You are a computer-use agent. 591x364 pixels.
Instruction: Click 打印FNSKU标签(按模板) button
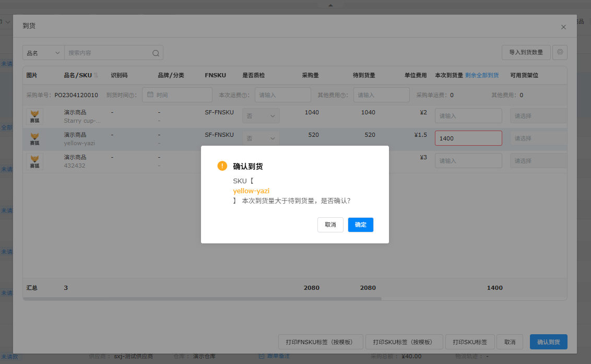click(x=321, y=342)
